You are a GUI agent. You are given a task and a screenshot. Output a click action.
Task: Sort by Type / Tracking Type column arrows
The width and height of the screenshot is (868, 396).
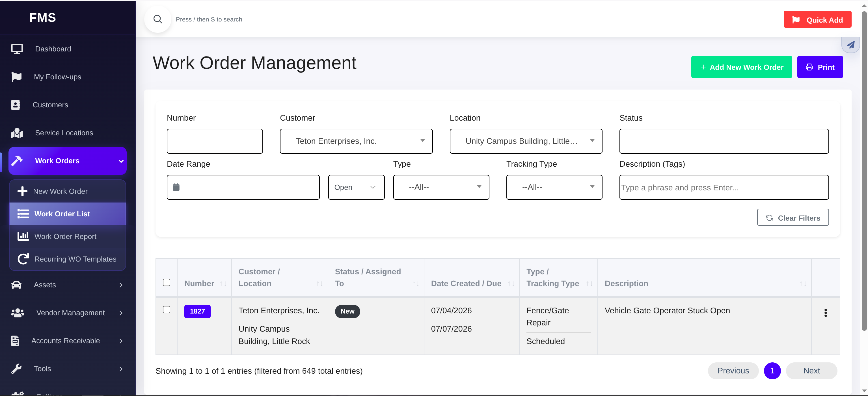click(x=589, y=284)
